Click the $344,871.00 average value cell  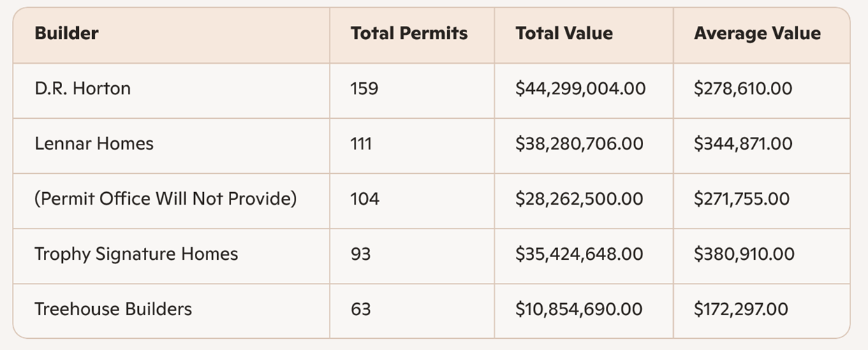click(743, 144)
